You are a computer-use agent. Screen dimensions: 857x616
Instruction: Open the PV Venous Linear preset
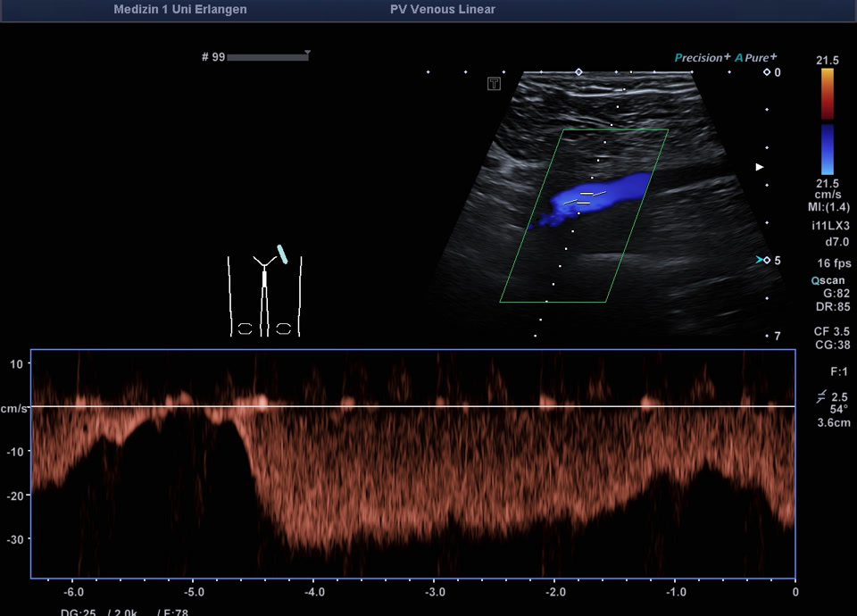443,10
